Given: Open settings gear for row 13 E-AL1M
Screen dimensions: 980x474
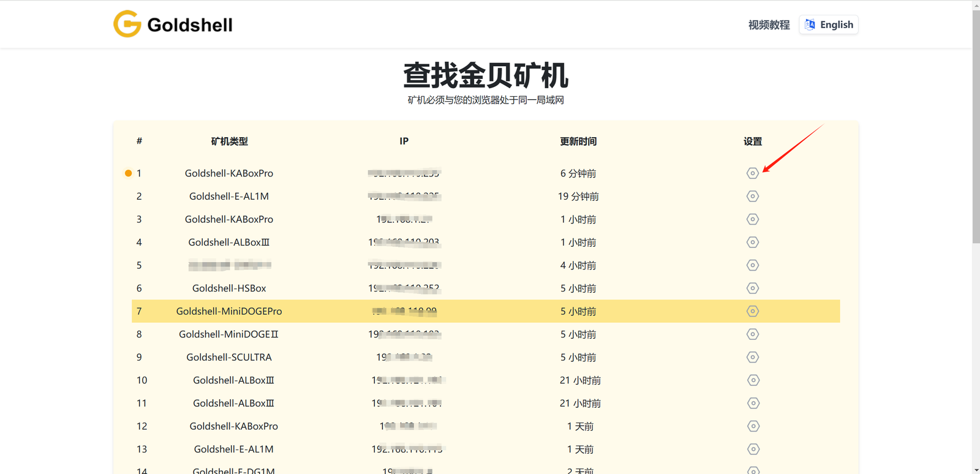Looking at the screenshot, I should (753, 449).
